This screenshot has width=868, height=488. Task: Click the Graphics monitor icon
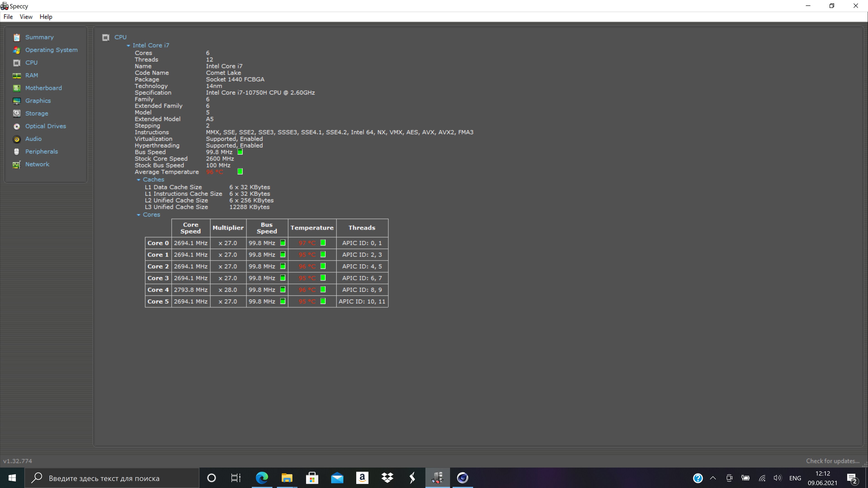[17, 101]
